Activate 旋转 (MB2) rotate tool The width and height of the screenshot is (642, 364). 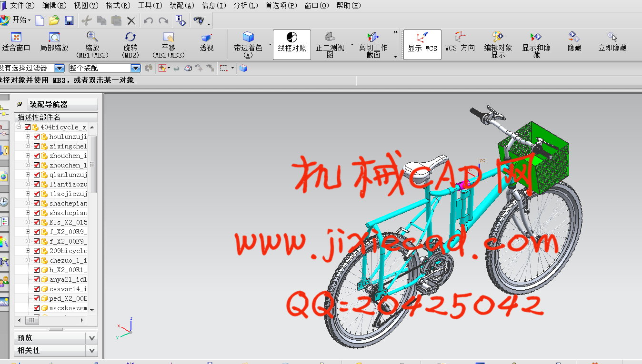click(x=130, y=45)
